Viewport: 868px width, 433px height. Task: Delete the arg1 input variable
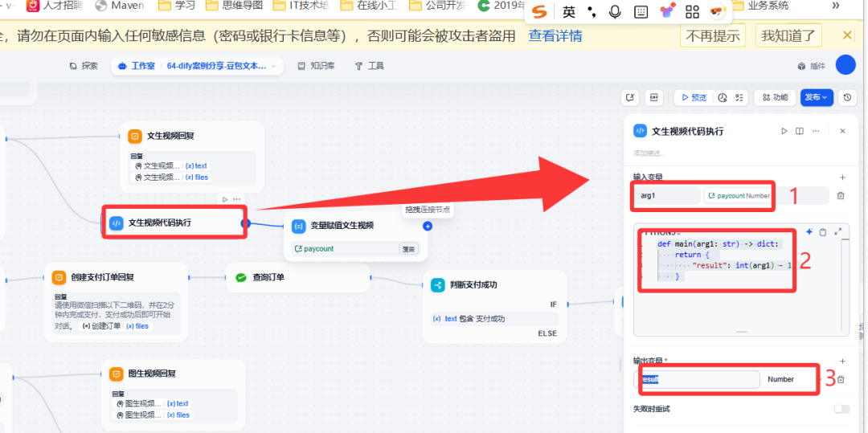[x=841, y=196]
